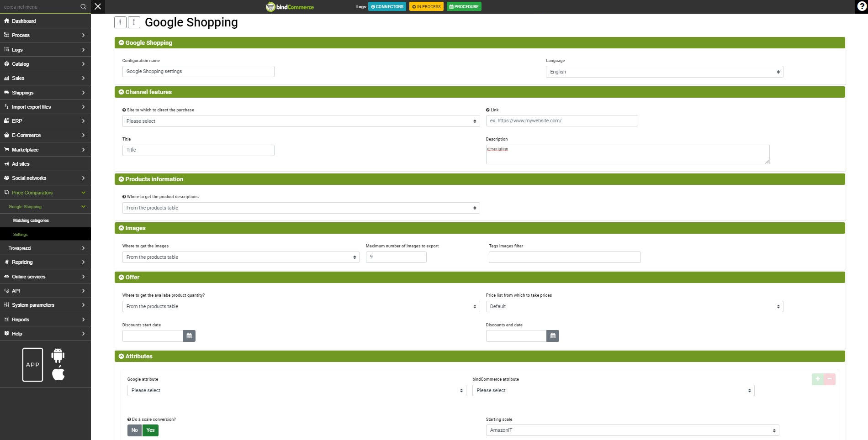
Task: Add an attribute row with plus button
Action: point(818,379)
